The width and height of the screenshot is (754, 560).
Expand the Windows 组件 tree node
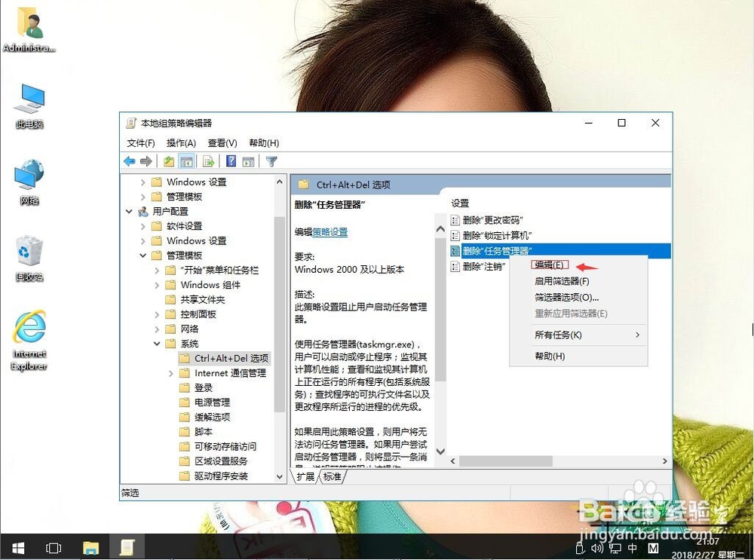[x=157, y=285]
